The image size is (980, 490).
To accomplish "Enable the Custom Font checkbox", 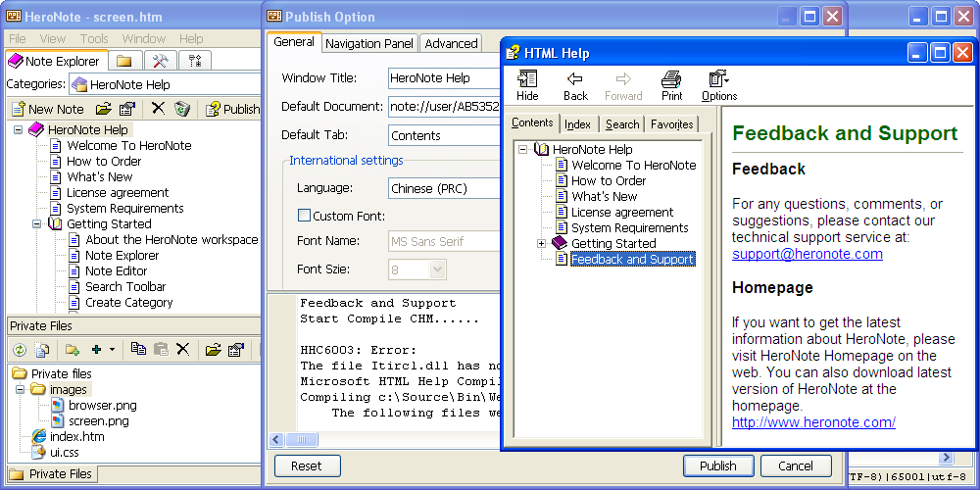I will click(x=305, y=216).
